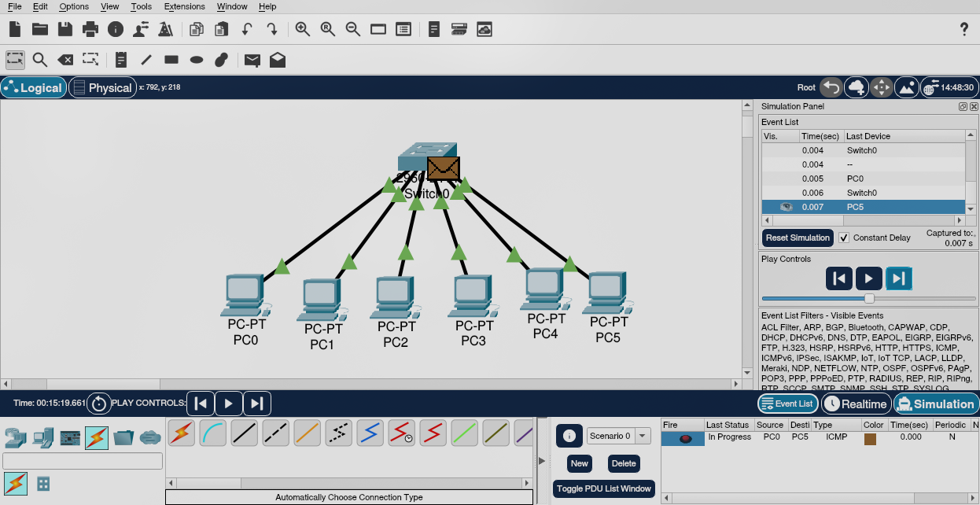Viewport: 980px width, 505px height.
Task: Select the Place Note tool
Action: tap(120, 60)
